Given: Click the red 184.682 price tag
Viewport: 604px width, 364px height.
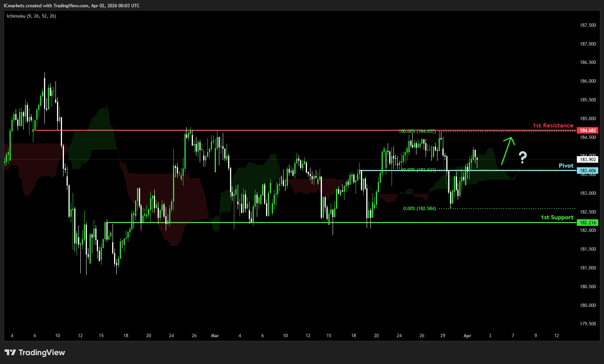Looking at the screenshot, I should [587, 131].
